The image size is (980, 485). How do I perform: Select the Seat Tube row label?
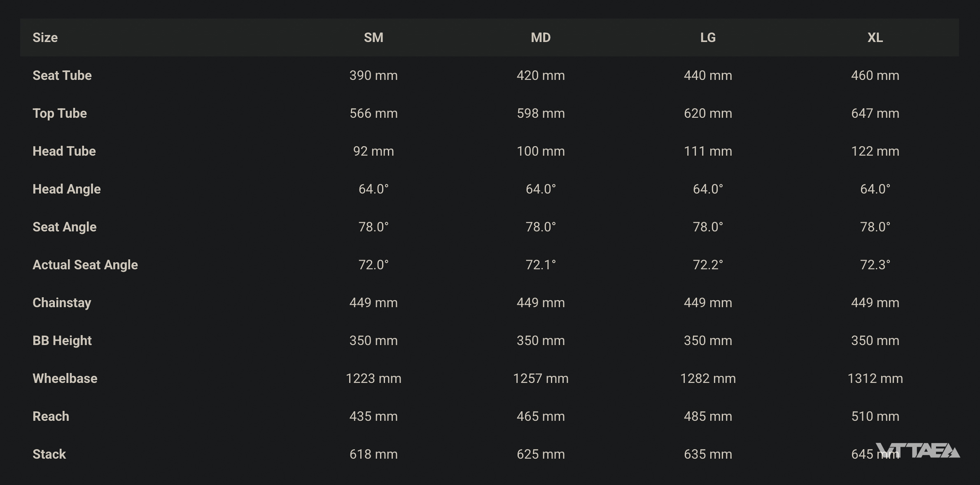click(62, 75)
